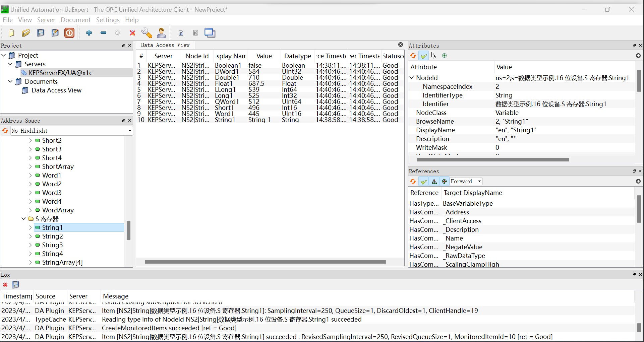Open server properties wrench icon
The width and height of the screenshot is (644, 342).
[x=147, y=33]
